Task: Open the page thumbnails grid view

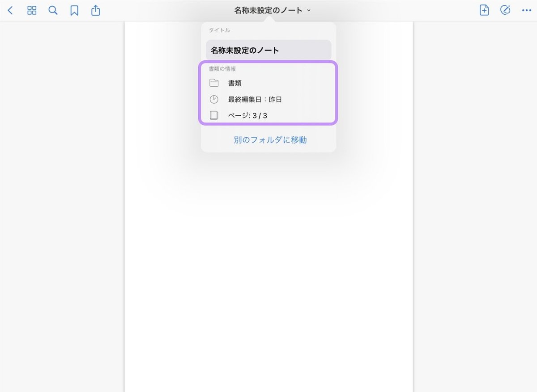Action: coord(31,10)
